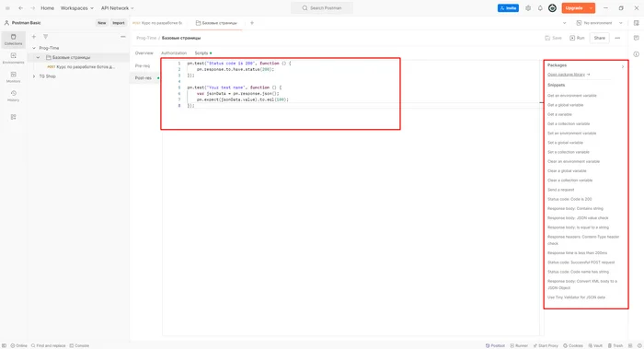Click the Home link

(x=47, y=8)
